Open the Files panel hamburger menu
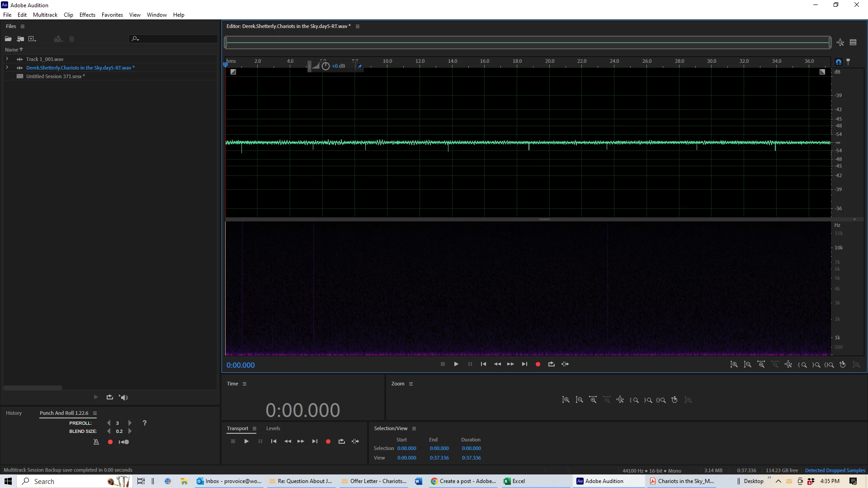This screenshot has width=868, height=488. pos(23,26)
